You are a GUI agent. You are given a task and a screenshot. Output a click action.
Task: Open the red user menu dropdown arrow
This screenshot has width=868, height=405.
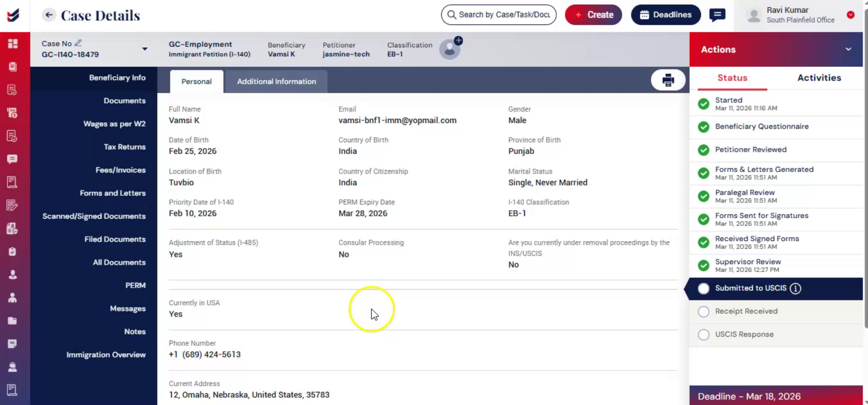click(x=851, y=15)
